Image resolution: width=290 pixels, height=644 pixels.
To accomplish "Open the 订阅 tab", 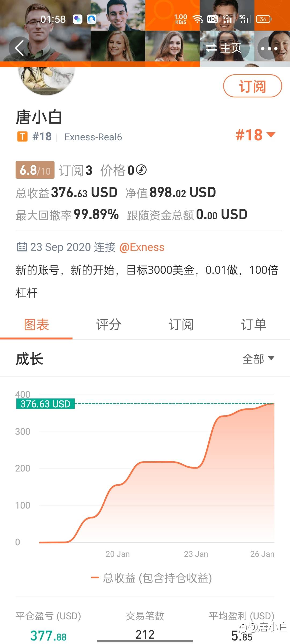I will click(x=181, y=325).
